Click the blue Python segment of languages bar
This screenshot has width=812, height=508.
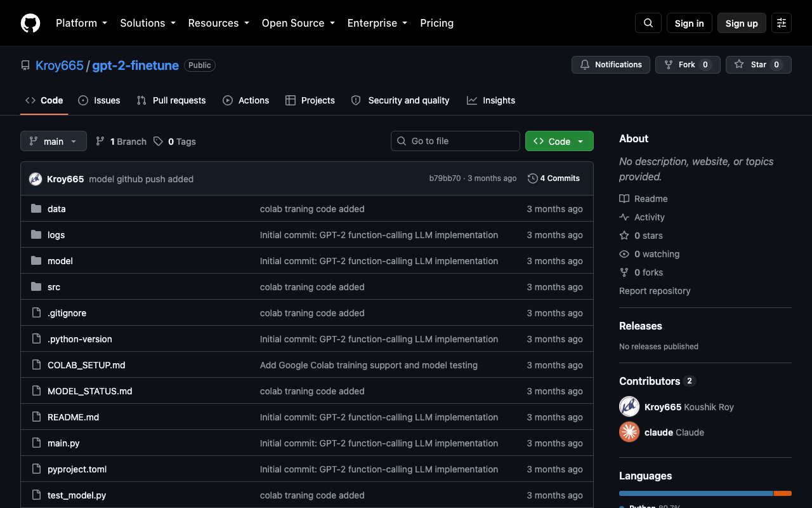pyautogui.click(x=696, y=493)
